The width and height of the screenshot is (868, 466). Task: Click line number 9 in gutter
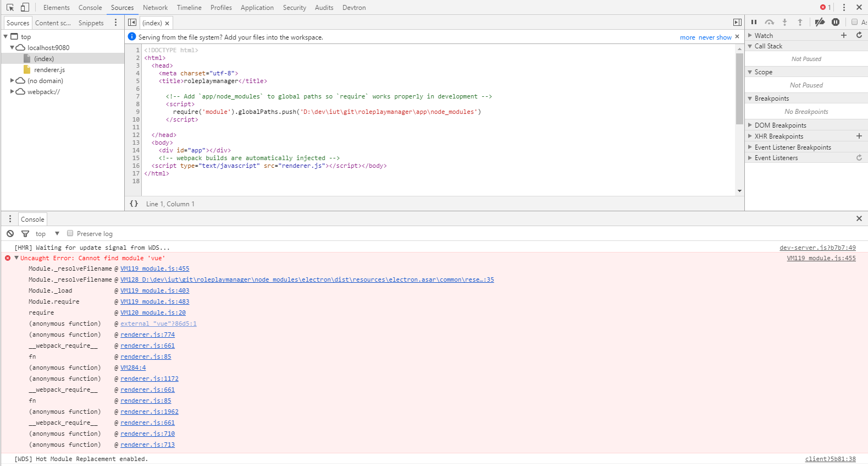tap(137, 112)
